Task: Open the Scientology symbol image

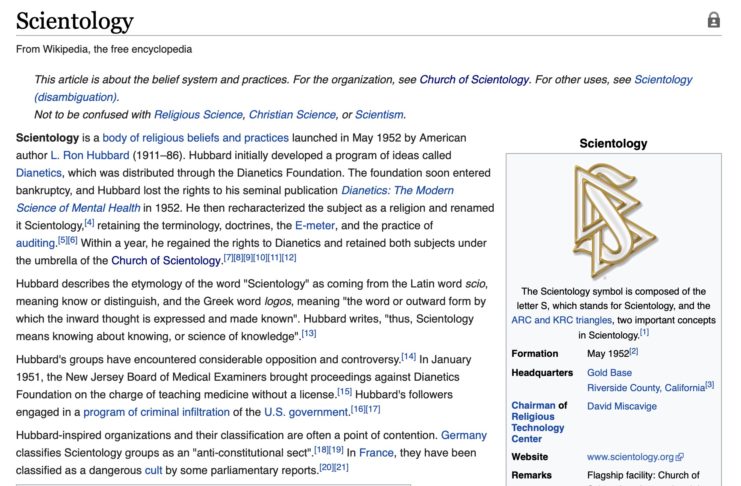Action: tap(613, 220)
